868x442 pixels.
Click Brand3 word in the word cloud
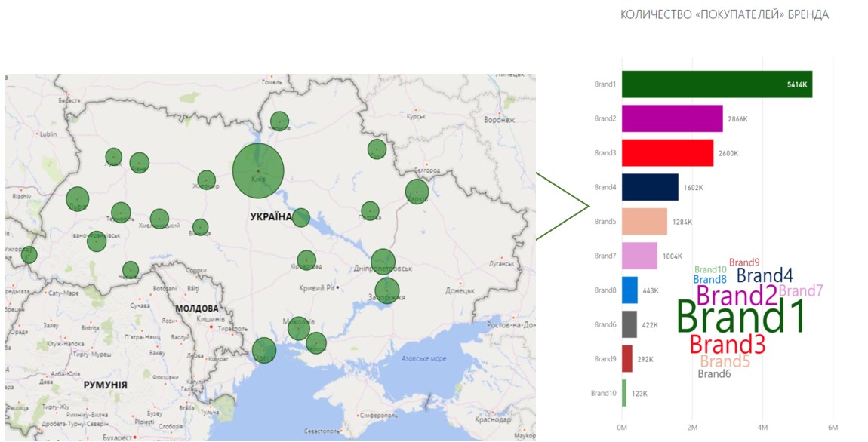(727, 345)
